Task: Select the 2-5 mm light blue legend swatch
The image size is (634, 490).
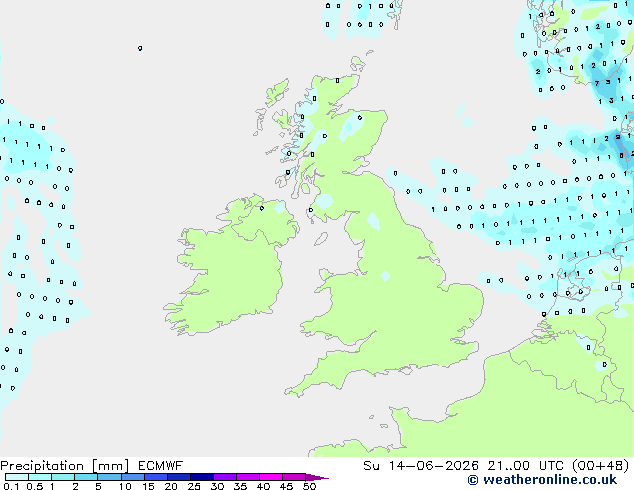Action: 87,477
